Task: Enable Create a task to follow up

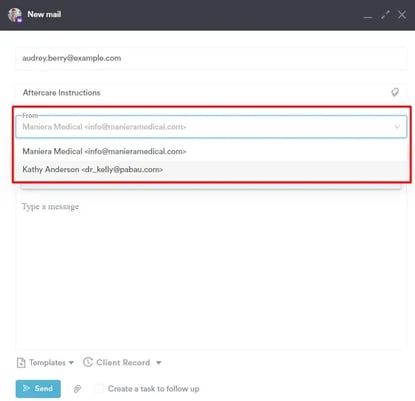Action: [x=99, y=389]
